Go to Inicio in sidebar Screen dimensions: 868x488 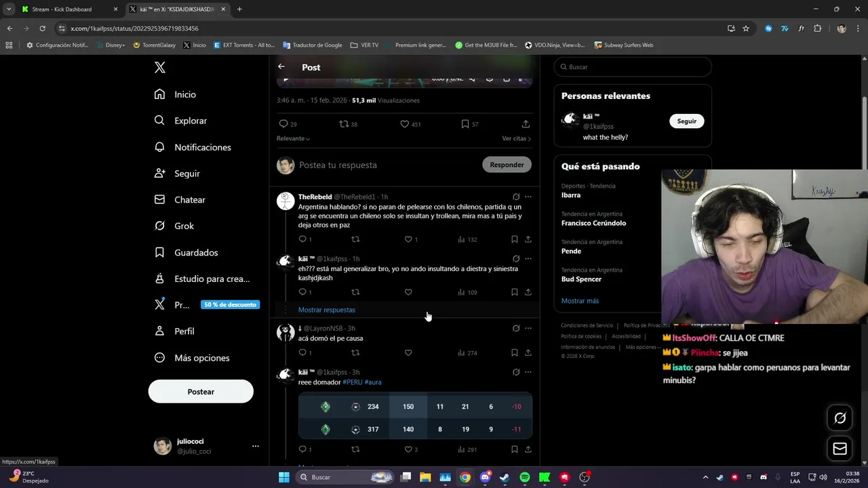176,94
